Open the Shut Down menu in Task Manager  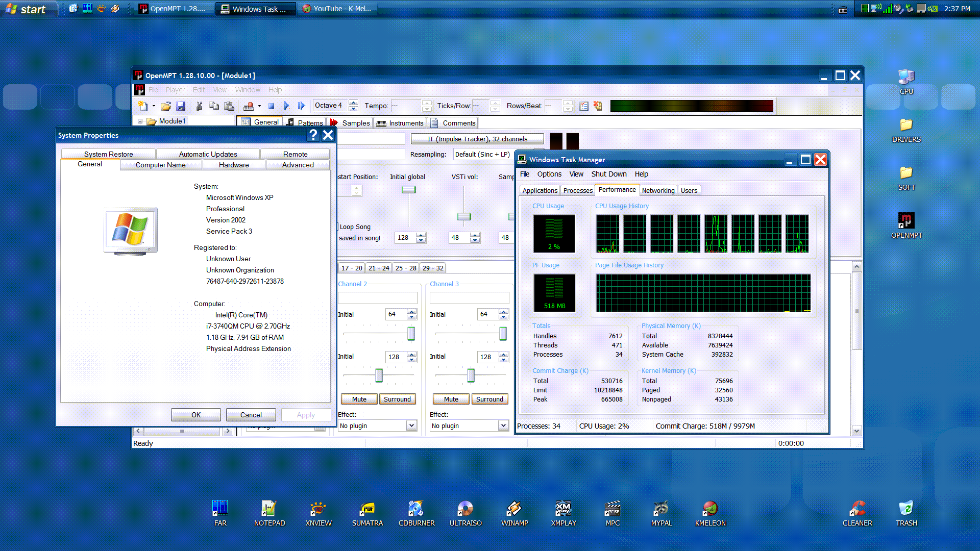click(x=609, y=174)
